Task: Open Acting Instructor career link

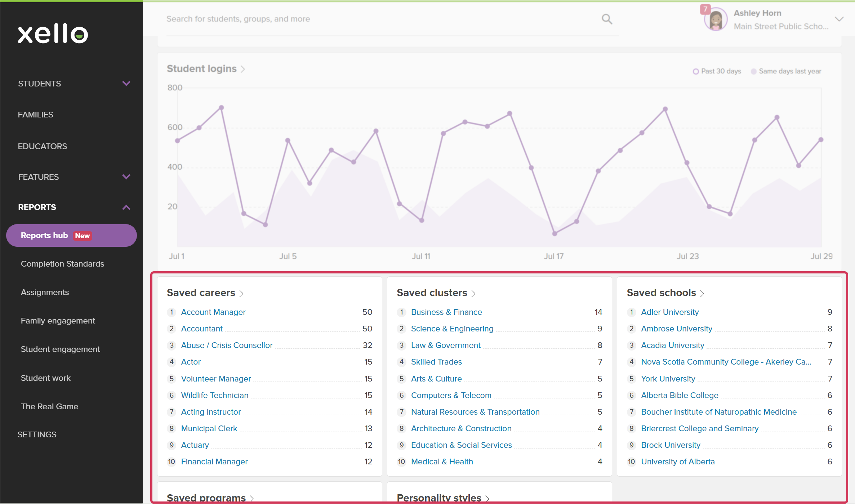Action: pos(211,412)
